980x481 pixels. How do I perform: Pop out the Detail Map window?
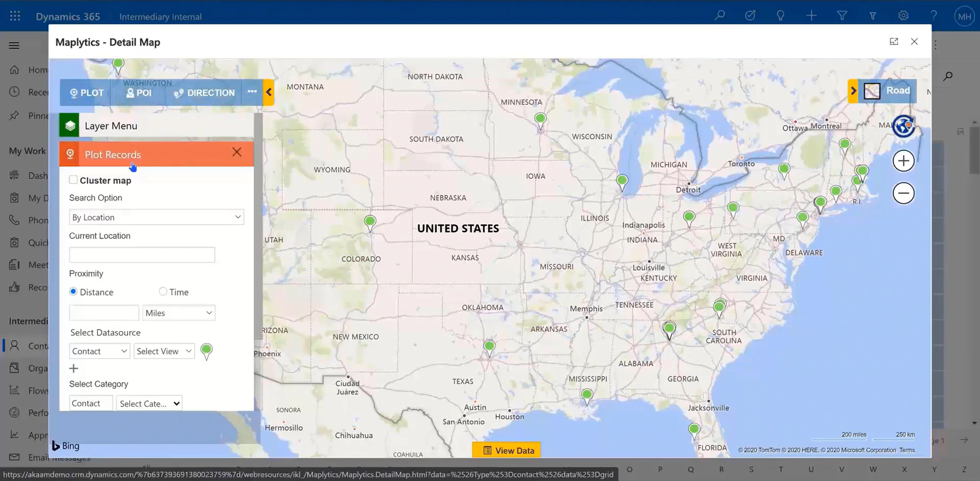point(894,42)
